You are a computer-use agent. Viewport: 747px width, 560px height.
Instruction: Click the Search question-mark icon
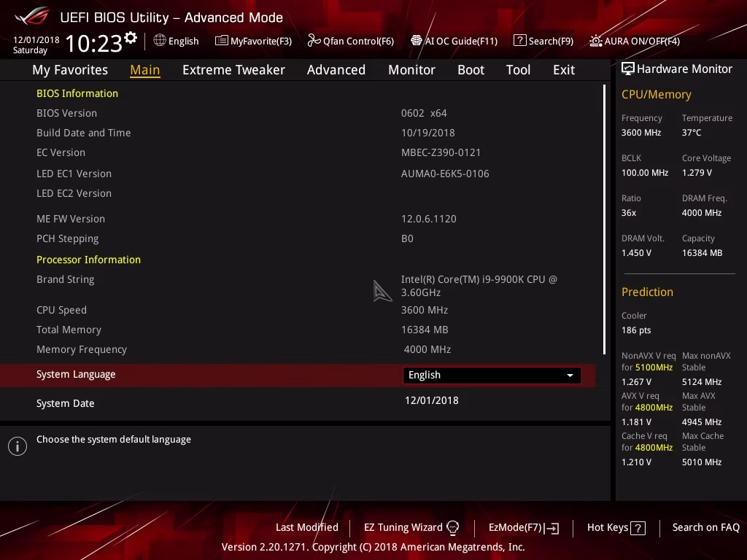[519, 41]
